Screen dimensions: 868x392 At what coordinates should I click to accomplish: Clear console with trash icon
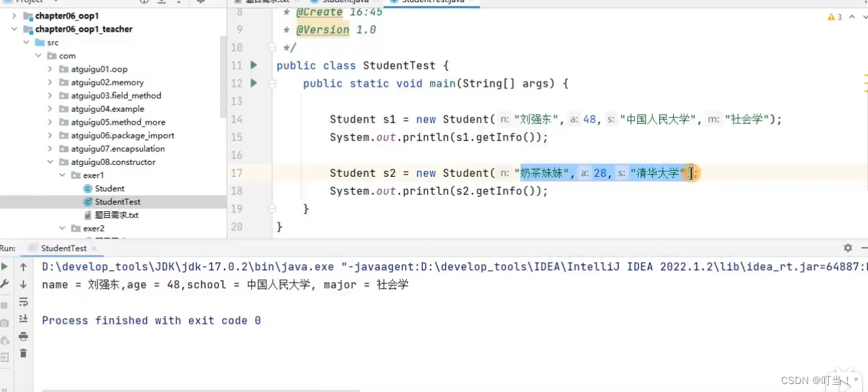(x=23, y=354)
